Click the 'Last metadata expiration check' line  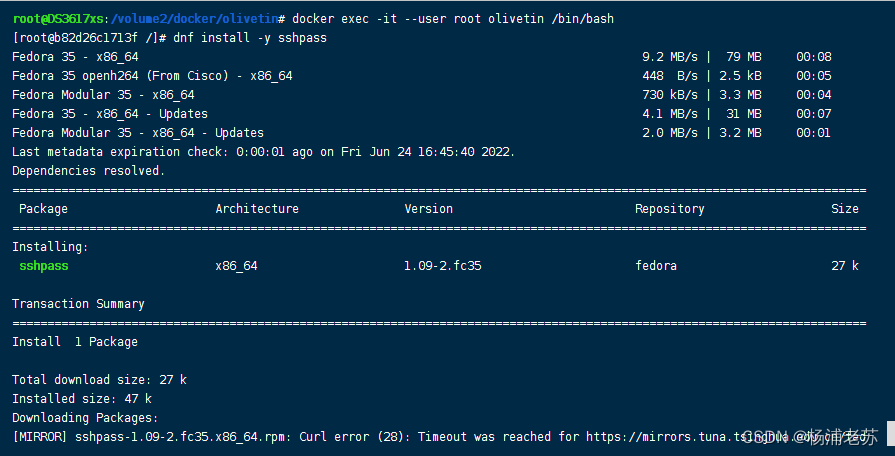click(x=264, y=152)
